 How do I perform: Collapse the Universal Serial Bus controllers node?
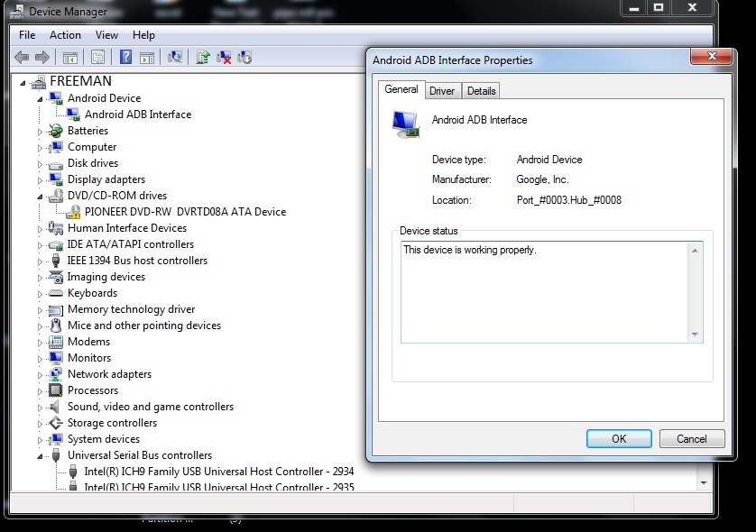click(40, 456)
